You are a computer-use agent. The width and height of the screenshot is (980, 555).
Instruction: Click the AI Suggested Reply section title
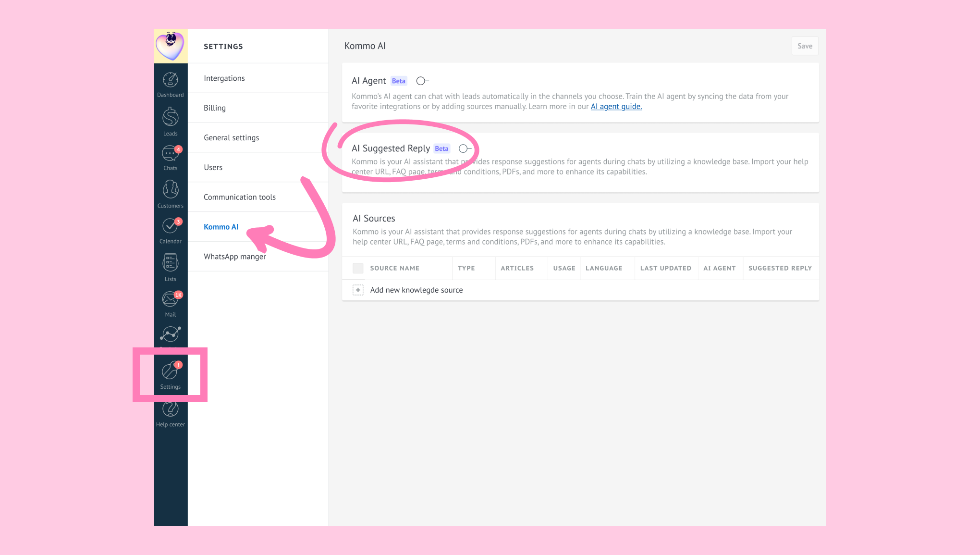(x=391, y=148)
